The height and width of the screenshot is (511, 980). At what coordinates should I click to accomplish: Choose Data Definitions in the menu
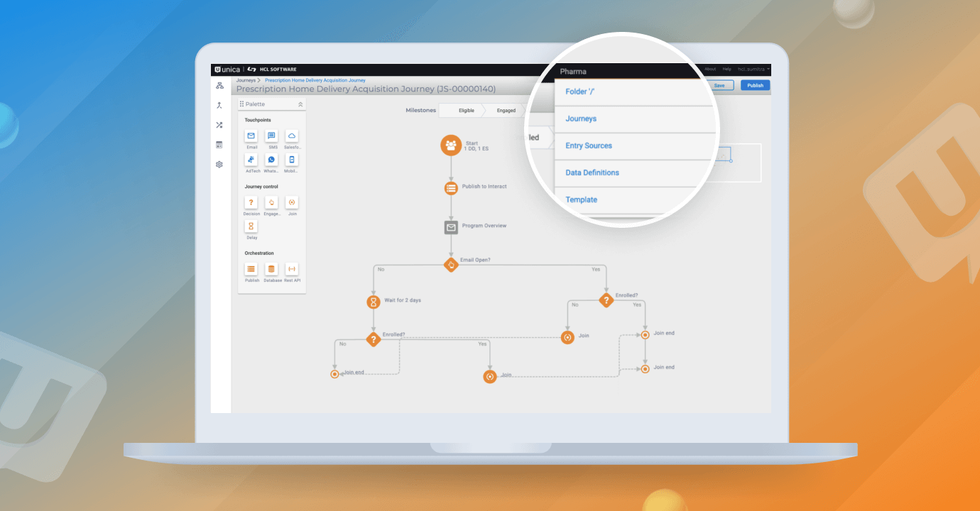(592, 172)
